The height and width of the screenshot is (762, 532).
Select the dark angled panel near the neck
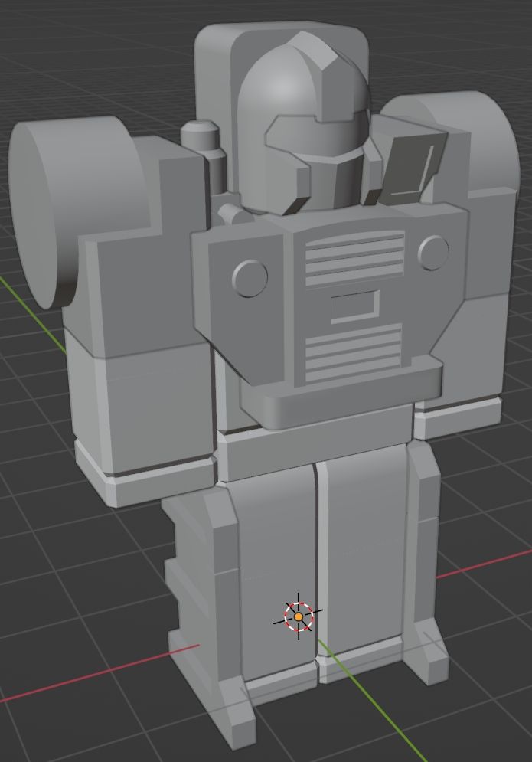point(413,168)
